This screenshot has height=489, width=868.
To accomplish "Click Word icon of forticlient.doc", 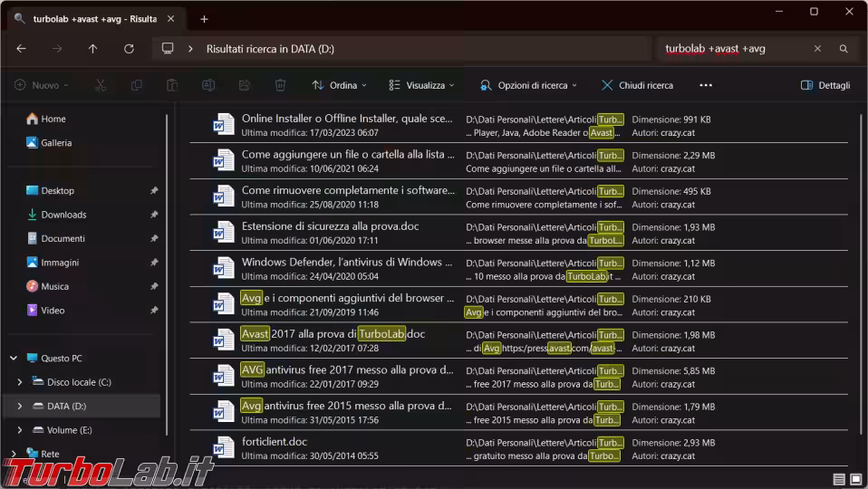I will coord(224,447).
